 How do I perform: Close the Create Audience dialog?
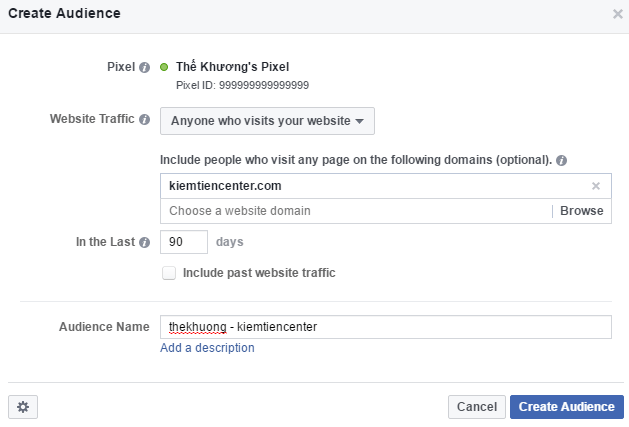point(617,14)
